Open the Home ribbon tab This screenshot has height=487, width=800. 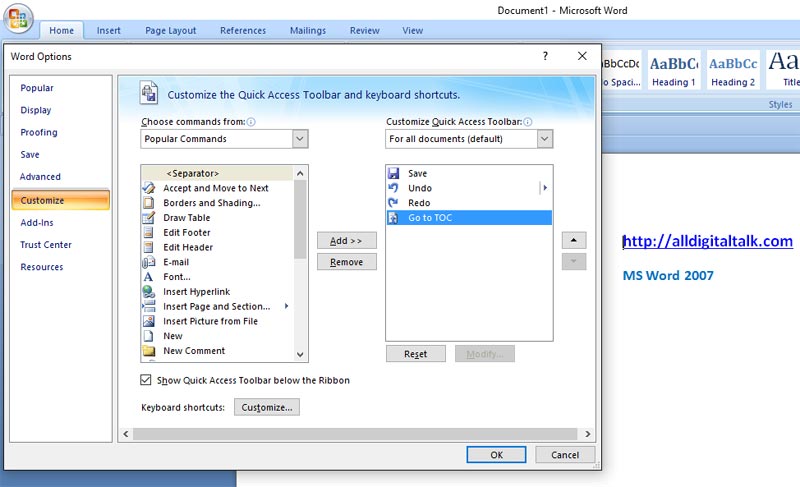click(x=61, y=31)
